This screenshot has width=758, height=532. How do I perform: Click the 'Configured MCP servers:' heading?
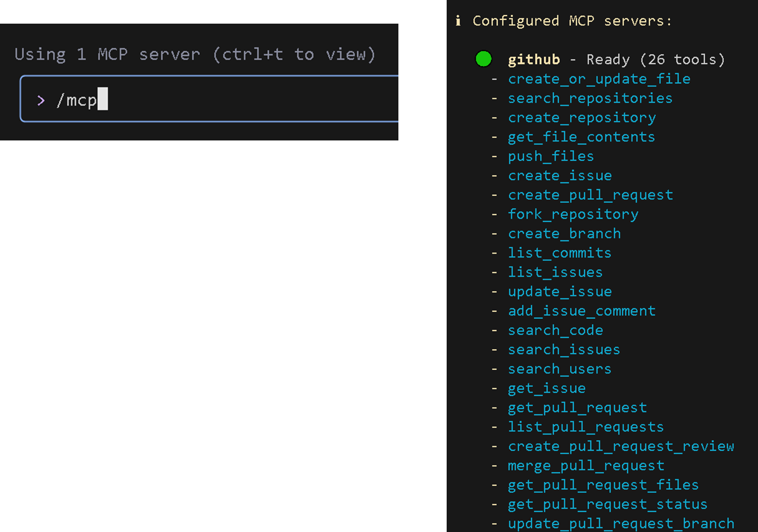pos(572,21)
